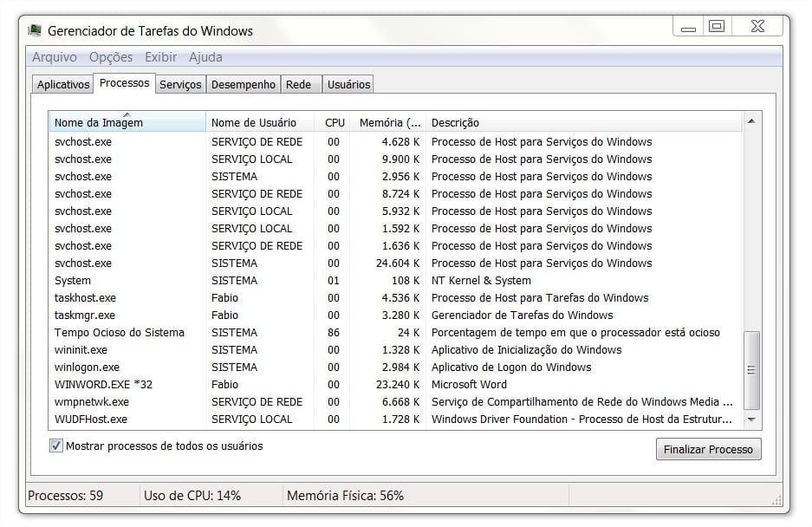Click the window resize grip corner

tap(776, 499)
